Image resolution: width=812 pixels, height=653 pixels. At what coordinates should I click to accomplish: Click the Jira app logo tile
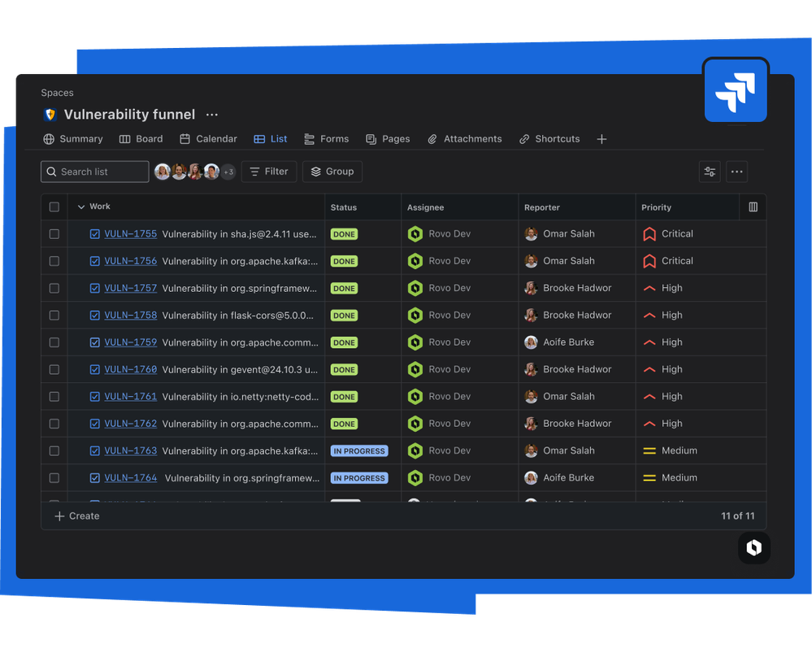pyautogui.click(x=735, y=89)
